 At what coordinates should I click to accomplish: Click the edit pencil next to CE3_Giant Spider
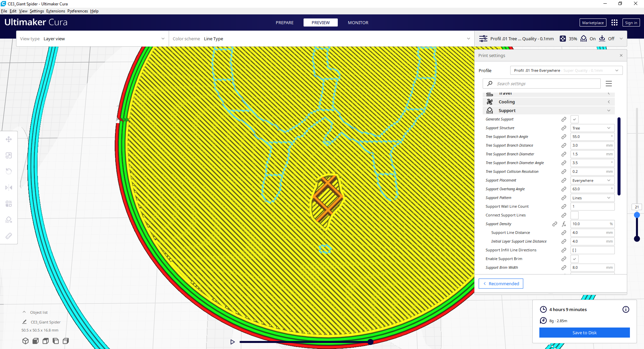click(24, 322)
